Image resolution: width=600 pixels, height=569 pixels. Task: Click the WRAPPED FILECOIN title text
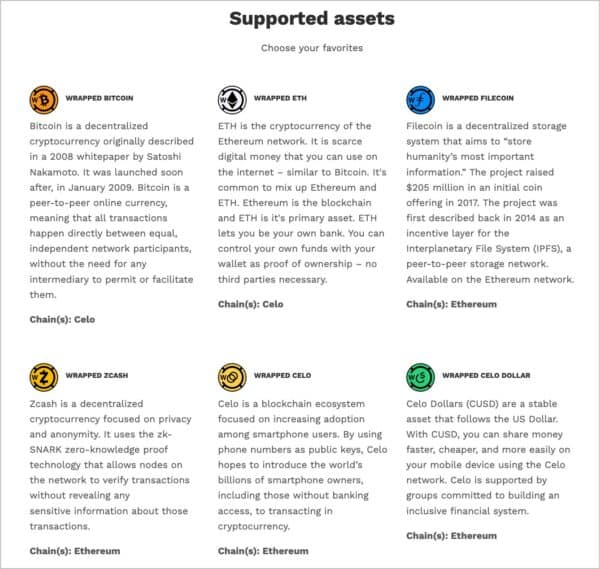480,99
